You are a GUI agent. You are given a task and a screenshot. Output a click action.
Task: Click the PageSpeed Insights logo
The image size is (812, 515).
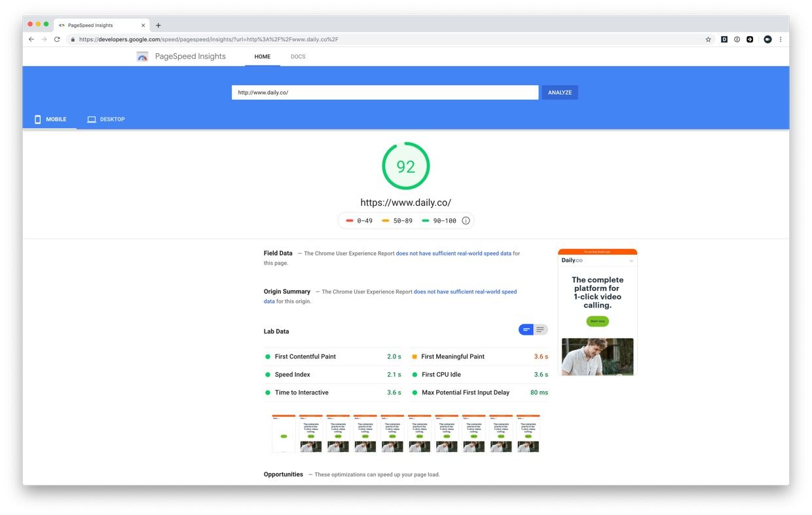142,56
